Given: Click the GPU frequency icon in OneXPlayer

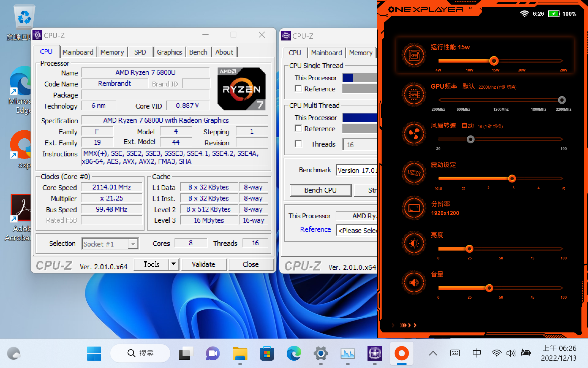Looking at the screenshot, I should click(414, 94).
